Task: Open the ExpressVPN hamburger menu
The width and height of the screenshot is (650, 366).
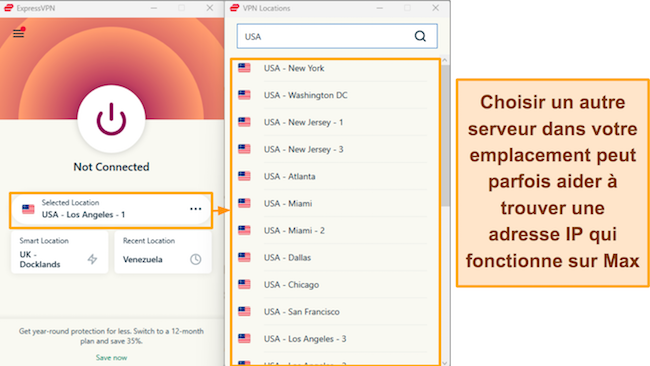Action: [x=18, y=33]
